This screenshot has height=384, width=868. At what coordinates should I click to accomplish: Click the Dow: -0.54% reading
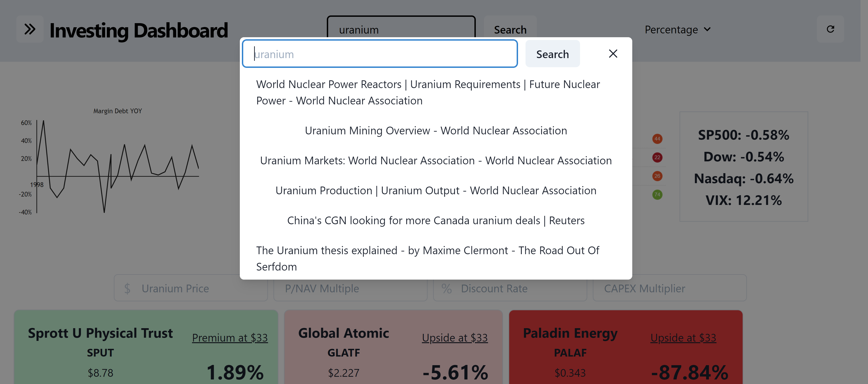tap(744, 157)
